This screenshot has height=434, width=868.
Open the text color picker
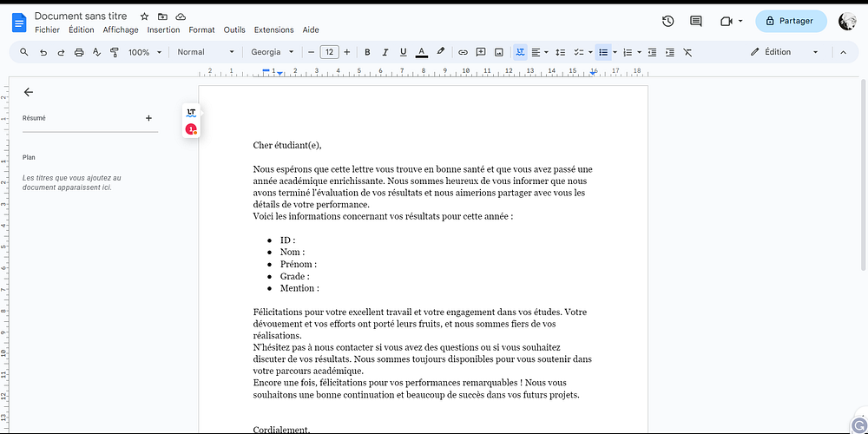point(421,53)
